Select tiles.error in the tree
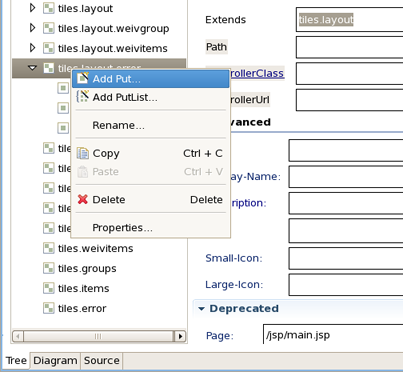 point(82,308)
